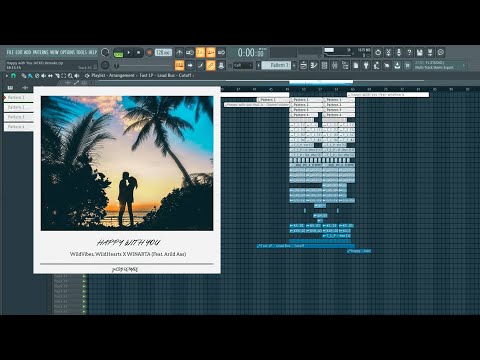Select Pattern 1 in the pattern list
The height and width of the screenshot is (360, 480).
pos(19,97)
